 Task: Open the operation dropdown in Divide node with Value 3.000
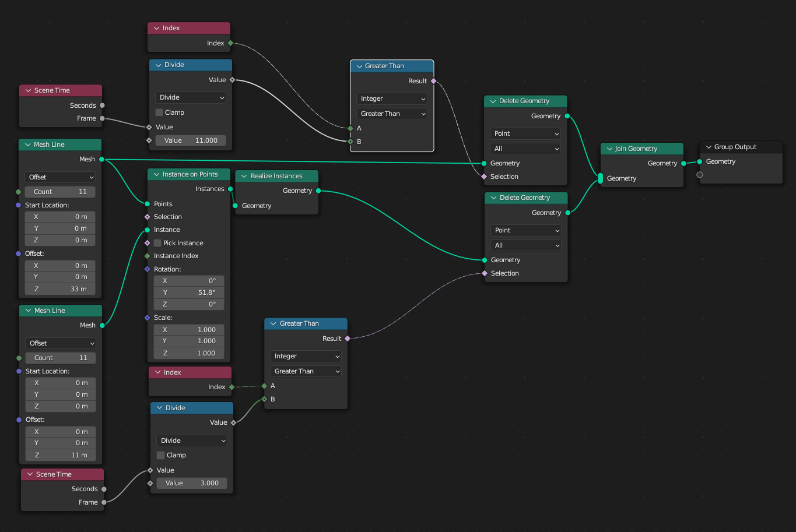(192, 441)
